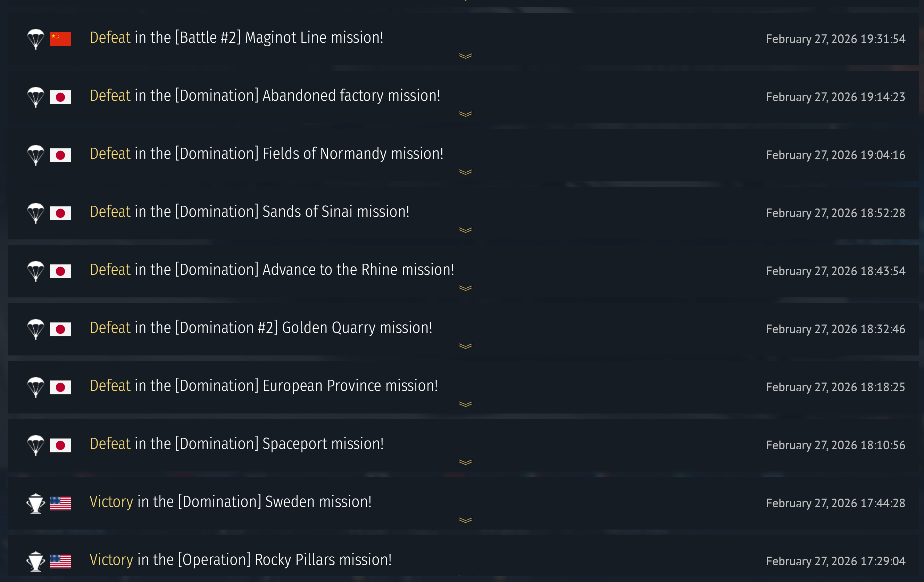
Task: Open the Defeat in Spaceport mission message
Action: [x=236, y=444]
